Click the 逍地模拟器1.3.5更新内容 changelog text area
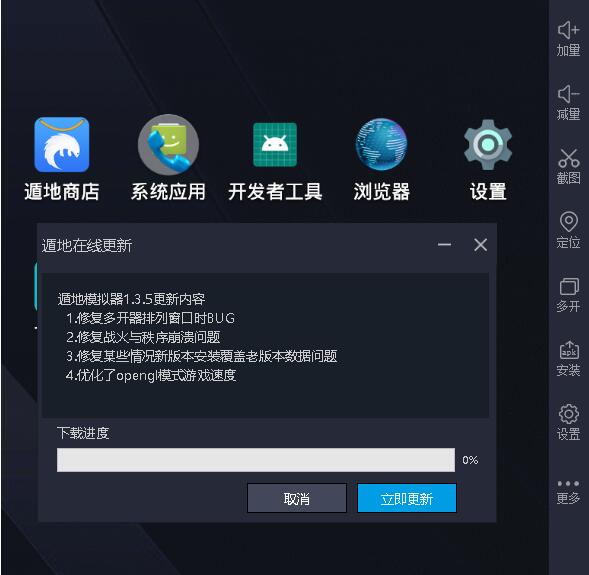 pyautogui.click(x=266, y=346)
